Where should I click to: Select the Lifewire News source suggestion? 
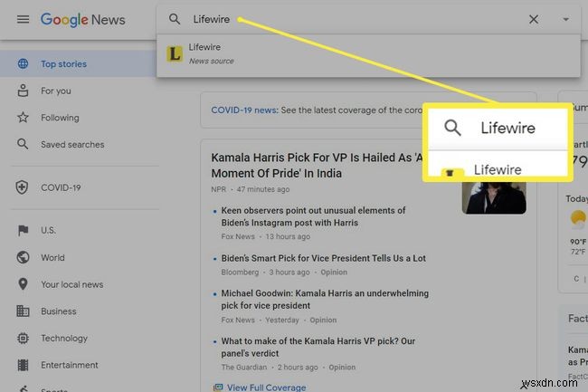[368, 54]
